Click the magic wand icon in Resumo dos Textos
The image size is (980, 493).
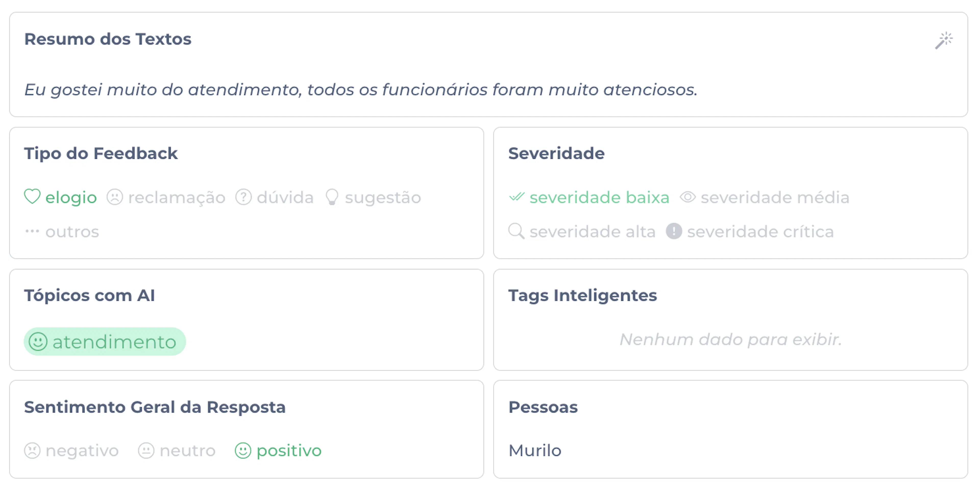(x=944, y=40)
